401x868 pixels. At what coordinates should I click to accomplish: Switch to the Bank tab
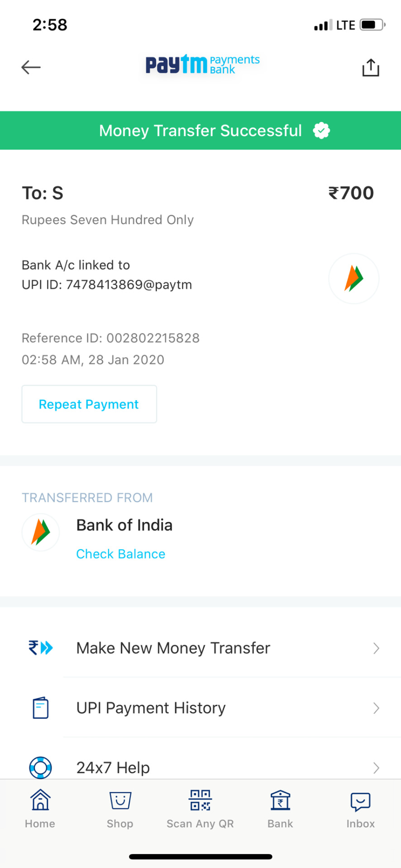click(x=280, y=809)
